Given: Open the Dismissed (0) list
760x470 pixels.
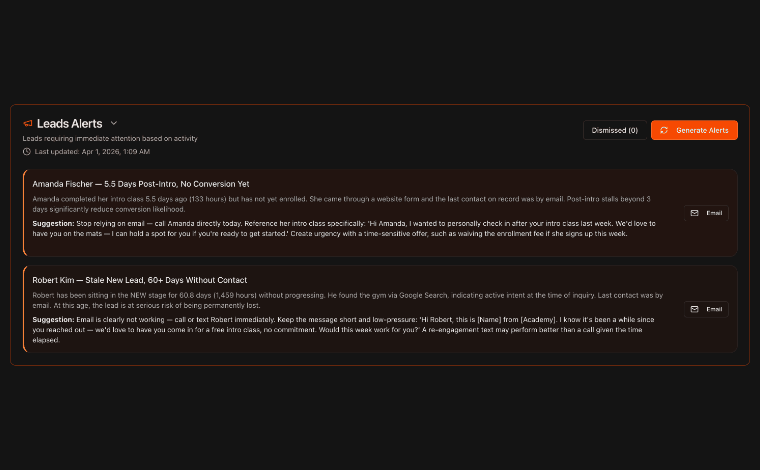Looking at the screenshot, I should pos(615,130).
